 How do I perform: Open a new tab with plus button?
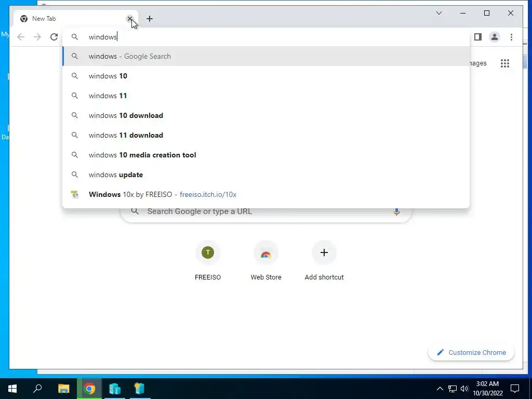(x=150, y=19)
